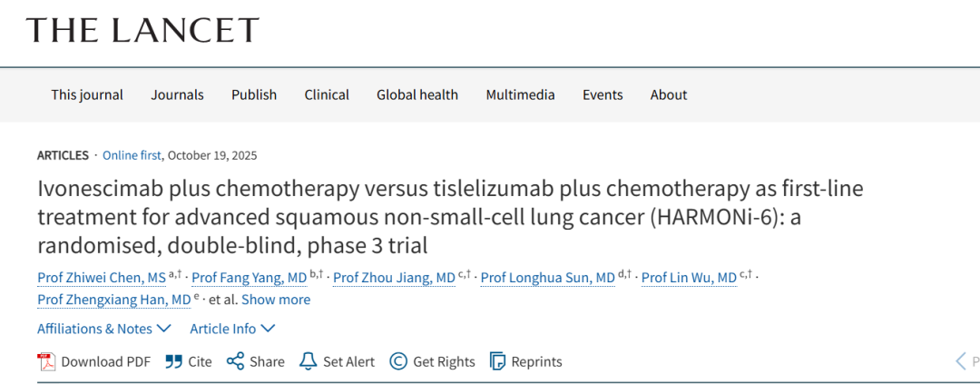This screenshot has width=980, height=384.
Task: Open the Multimedia menu
Action: (520, 94)
